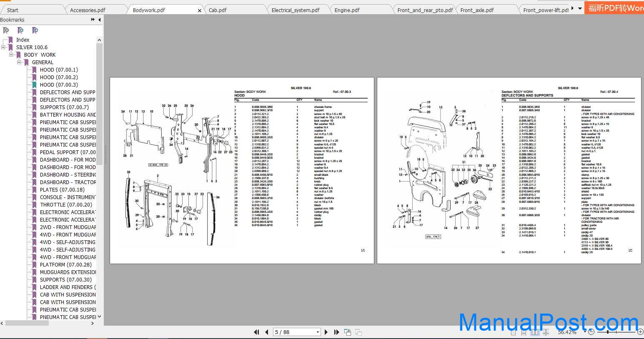Go to the first page

click(x=257, y=332)
